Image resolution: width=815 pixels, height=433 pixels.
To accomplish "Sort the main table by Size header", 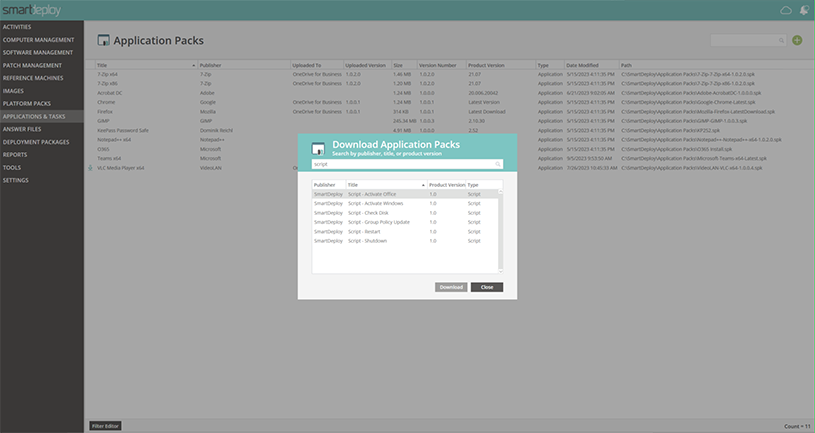I will tap(404, 65).
